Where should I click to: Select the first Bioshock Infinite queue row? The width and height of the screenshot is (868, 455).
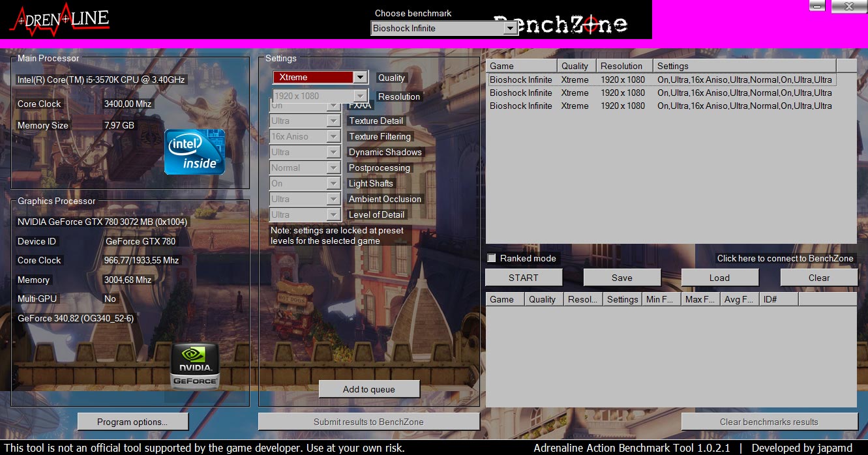(660, 80)
